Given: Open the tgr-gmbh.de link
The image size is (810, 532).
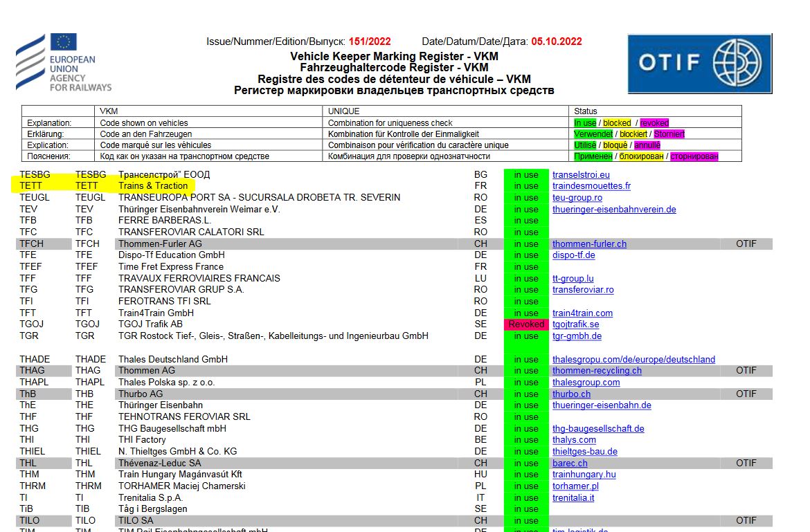Looking at the screenshot, I should [x=577, y=336].
